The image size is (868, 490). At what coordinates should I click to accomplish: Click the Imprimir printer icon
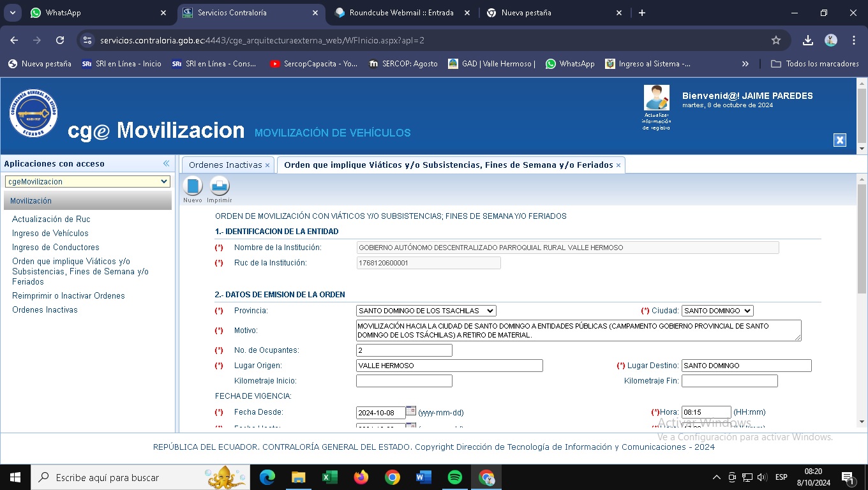coord(220,186)
